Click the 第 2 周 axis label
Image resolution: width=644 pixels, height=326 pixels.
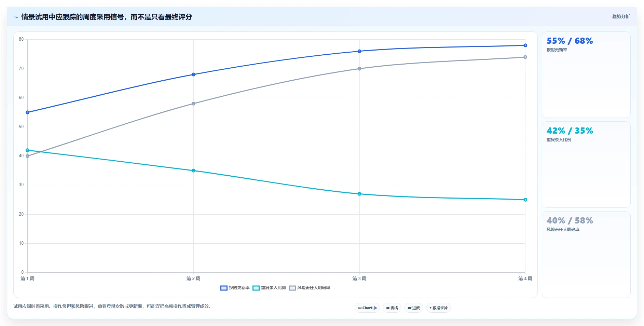pyautogui.click(x=193, y=279)
